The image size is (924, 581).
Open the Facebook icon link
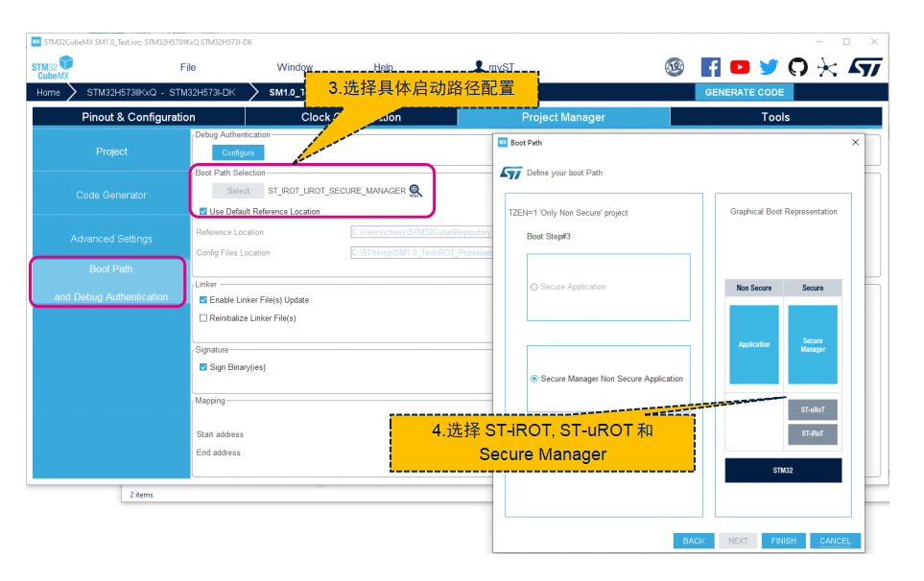click(x=711, y=67)
